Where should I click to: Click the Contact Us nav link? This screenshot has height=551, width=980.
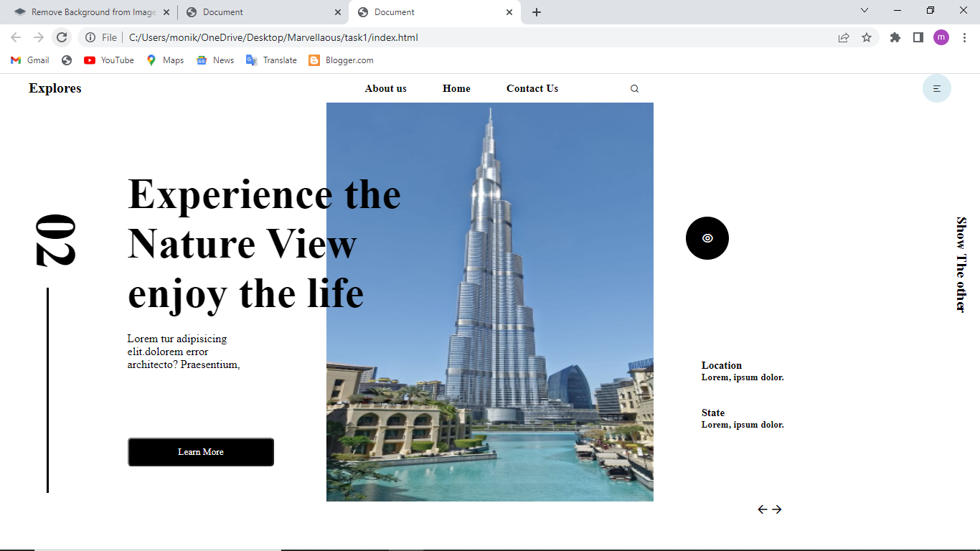coord(532,88)
